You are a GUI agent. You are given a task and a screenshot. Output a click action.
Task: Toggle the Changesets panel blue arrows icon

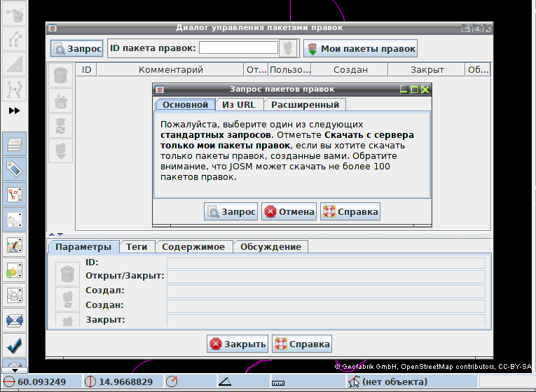point(14,321)
